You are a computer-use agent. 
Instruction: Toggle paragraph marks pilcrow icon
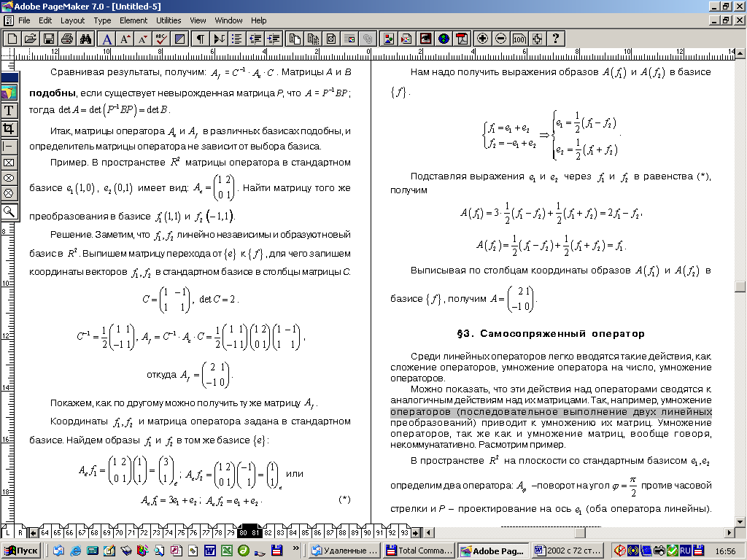201,39
